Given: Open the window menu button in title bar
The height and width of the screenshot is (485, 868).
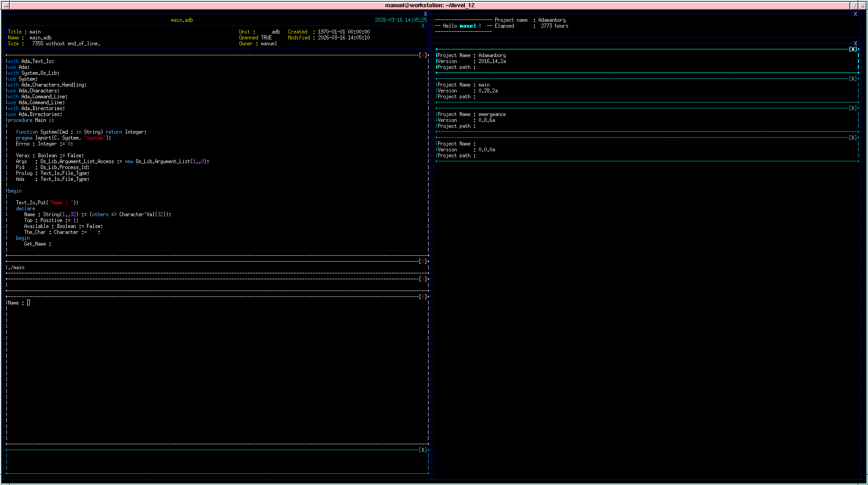Looking at the screenshot, I should pyautogui.click(x=5, y=5).
